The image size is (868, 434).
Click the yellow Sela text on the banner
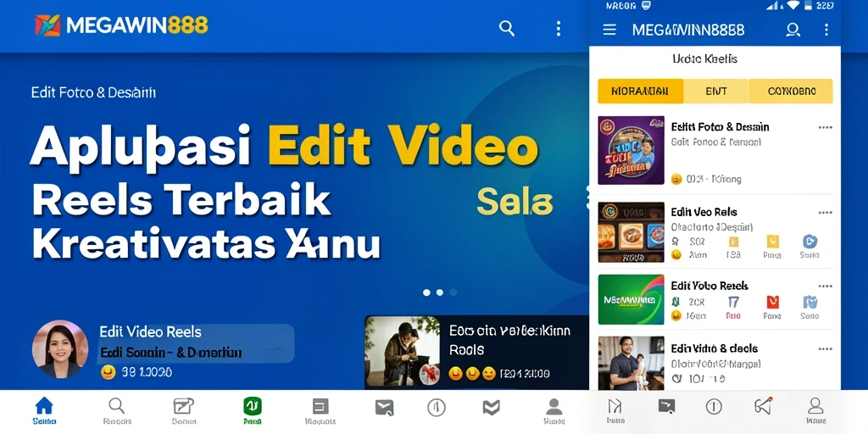point(515,202)
